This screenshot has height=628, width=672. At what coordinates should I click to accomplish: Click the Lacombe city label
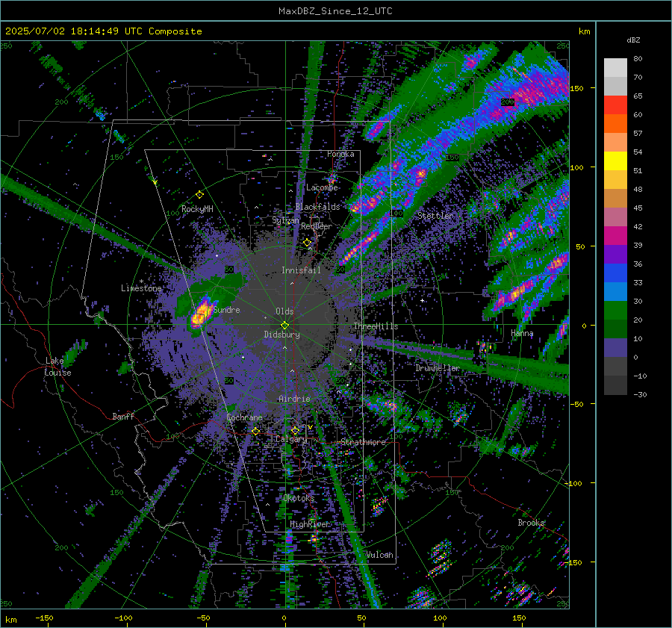click(322, 187)
